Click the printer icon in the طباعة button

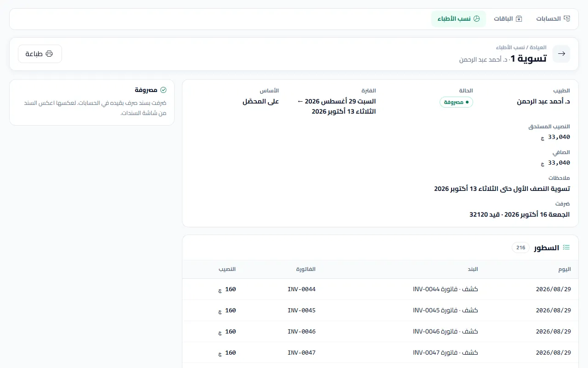[x=49, y=54]
